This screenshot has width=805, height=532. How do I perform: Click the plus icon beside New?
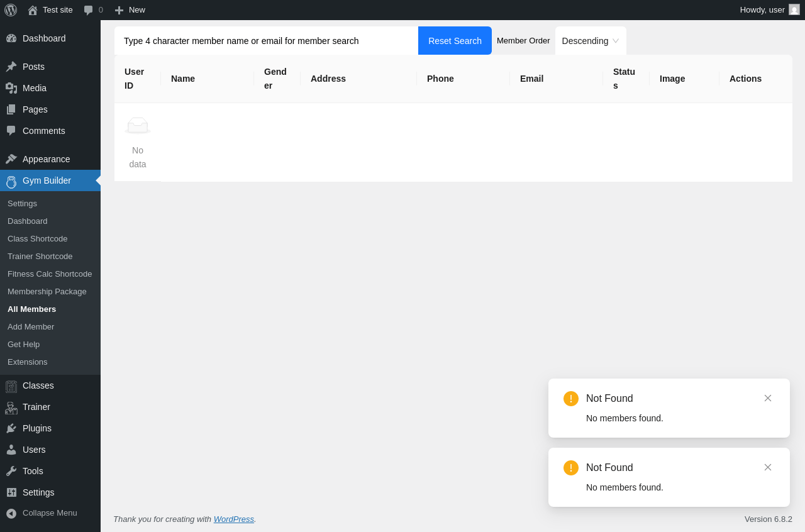119,10
